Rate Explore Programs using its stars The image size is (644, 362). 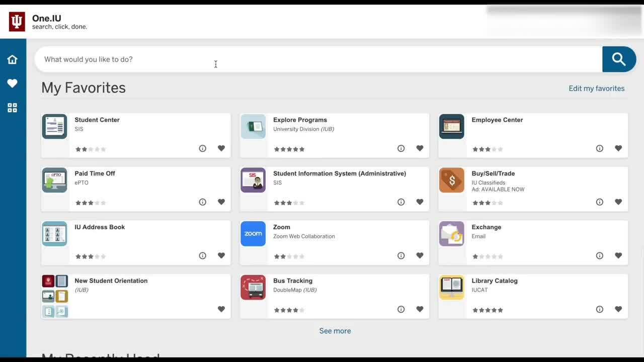pyautogui.click(x=289, y=149)
